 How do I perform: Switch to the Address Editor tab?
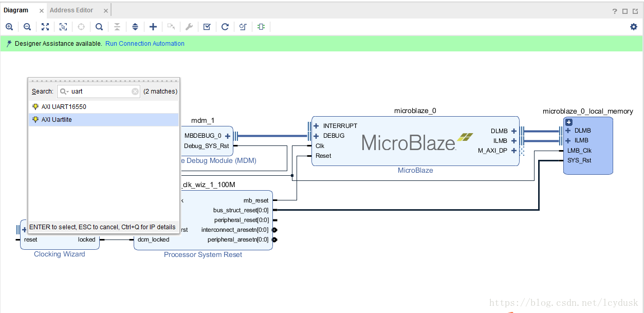tap(71, 10)
